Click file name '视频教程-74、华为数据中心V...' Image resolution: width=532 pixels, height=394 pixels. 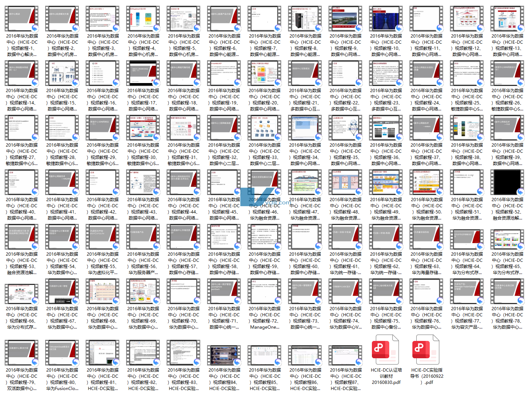(346, 318)
